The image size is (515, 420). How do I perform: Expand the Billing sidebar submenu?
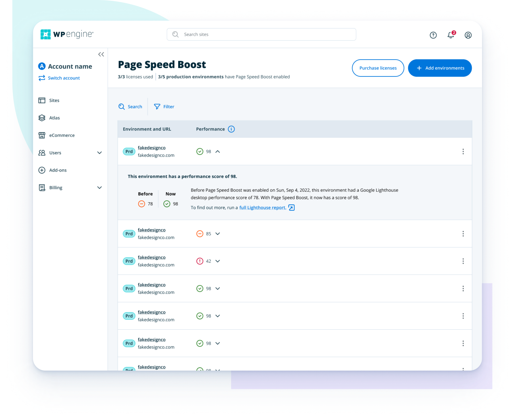(x=99, y=188)
